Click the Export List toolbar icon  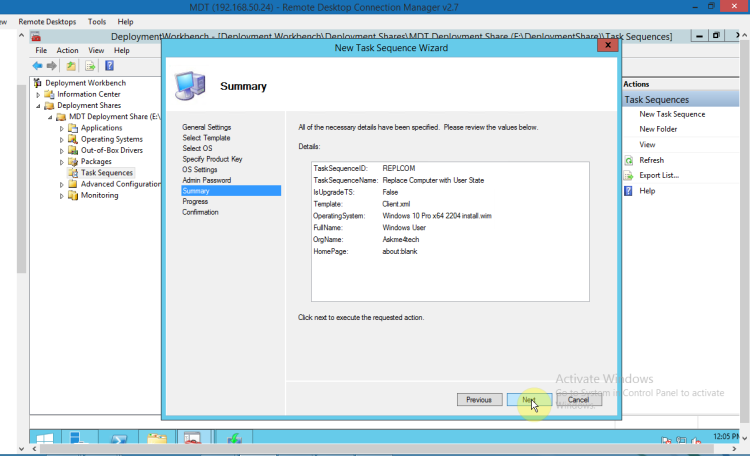tap(90, 66)
